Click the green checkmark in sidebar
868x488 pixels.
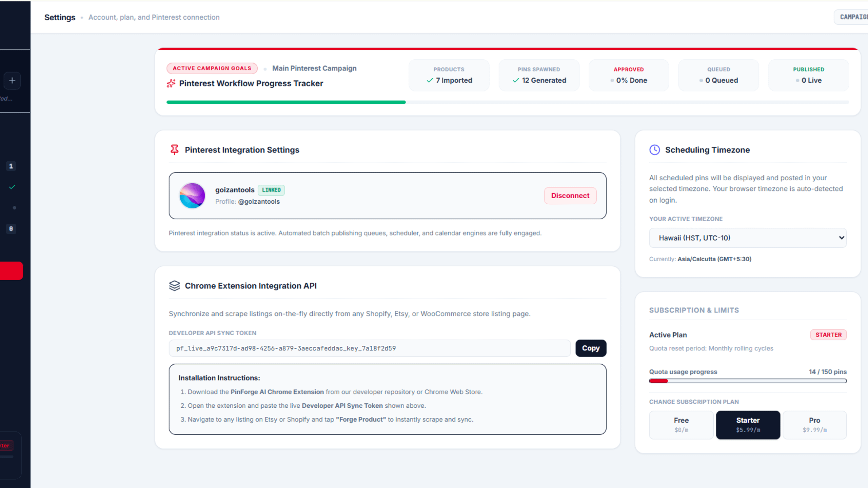point(12,187)
